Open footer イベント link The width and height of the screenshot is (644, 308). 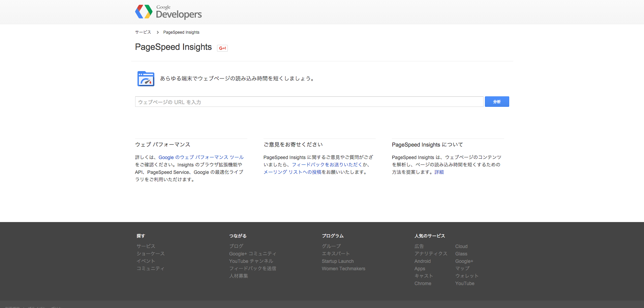click(146, 261)
